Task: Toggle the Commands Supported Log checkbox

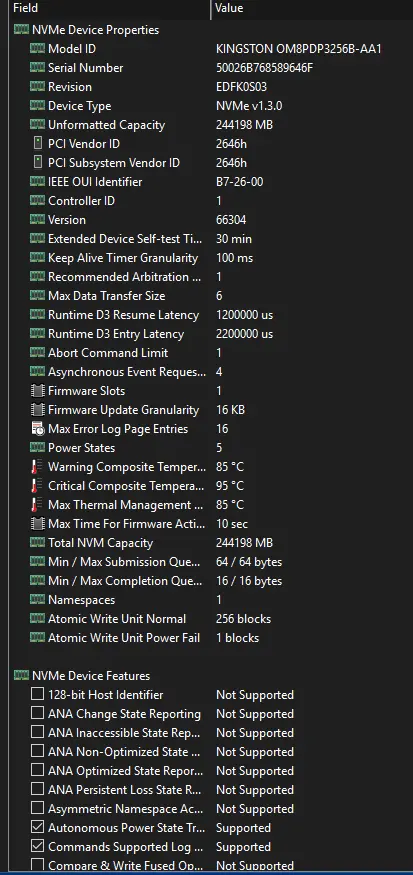Action: click(37, 846)
